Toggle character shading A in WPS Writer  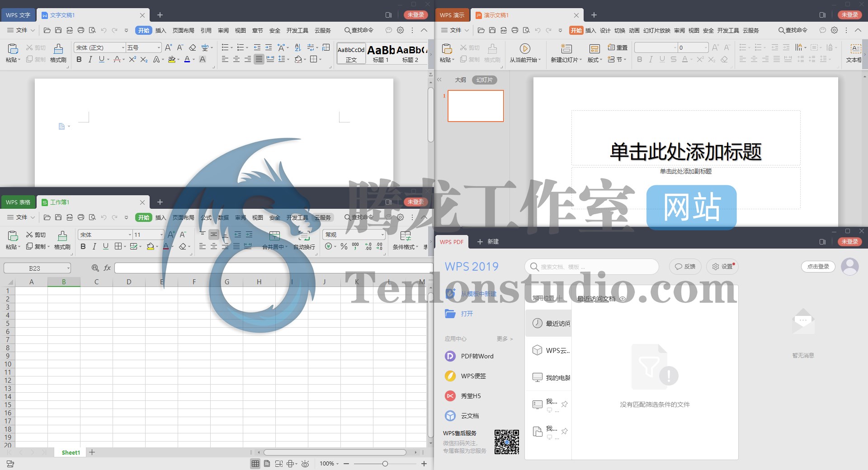[203, 59]
